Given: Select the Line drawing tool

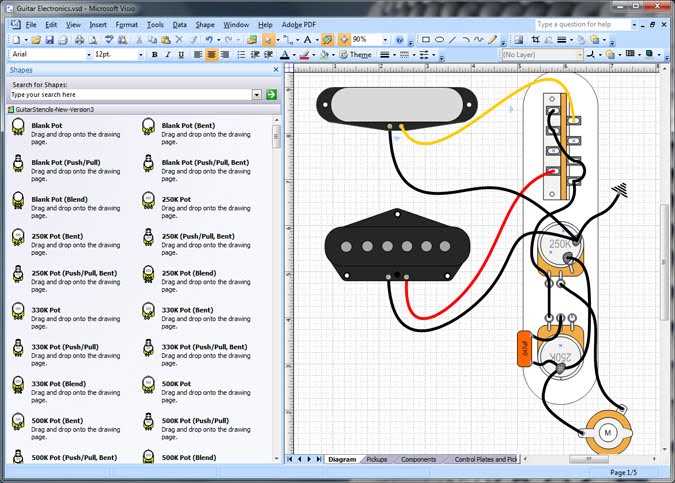Looking at the screenshot, I should coord(452,40).
